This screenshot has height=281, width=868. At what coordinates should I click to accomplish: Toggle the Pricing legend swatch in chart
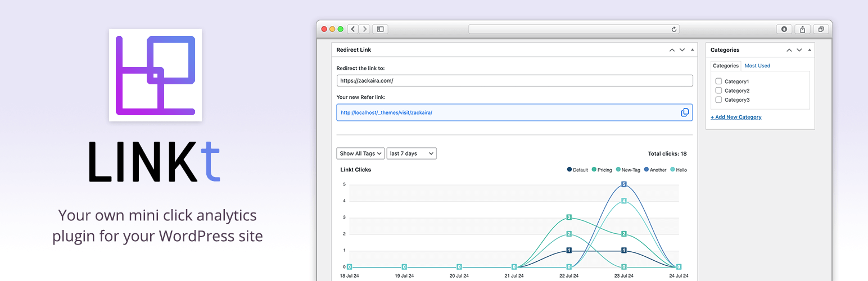[x=594, y=170]
